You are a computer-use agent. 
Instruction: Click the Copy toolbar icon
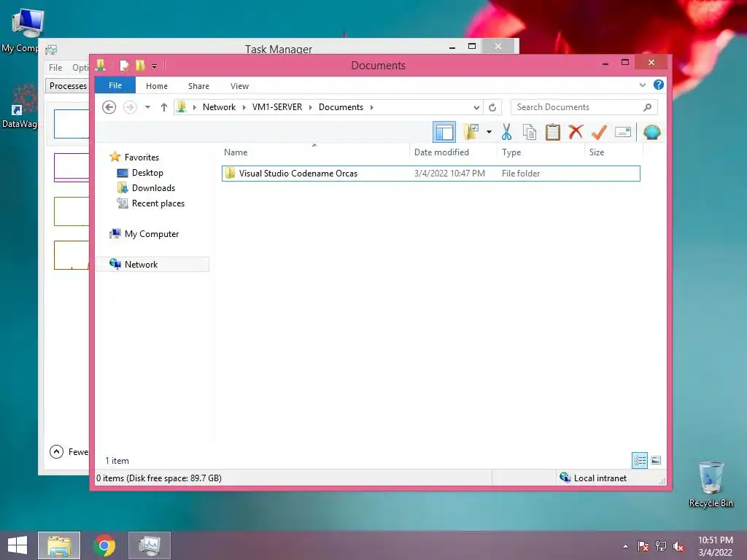530,132
